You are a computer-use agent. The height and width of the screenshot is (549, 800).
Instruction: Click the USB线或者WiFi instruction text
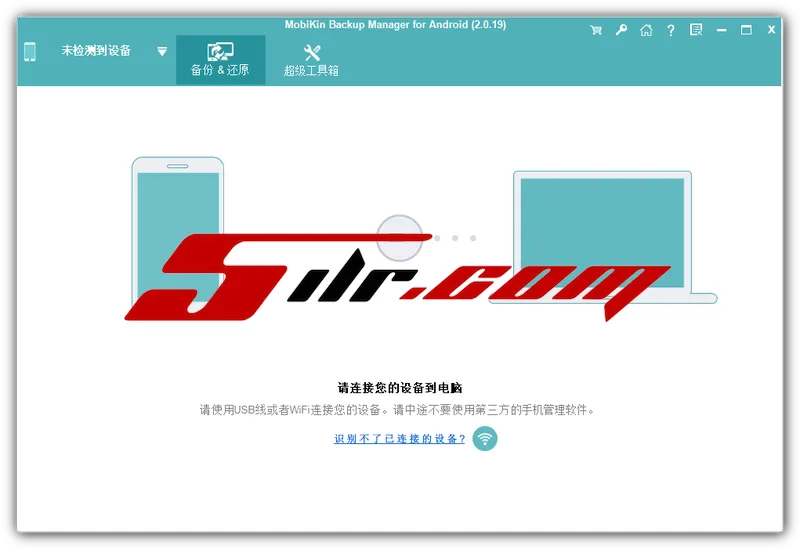coord(396,410)
